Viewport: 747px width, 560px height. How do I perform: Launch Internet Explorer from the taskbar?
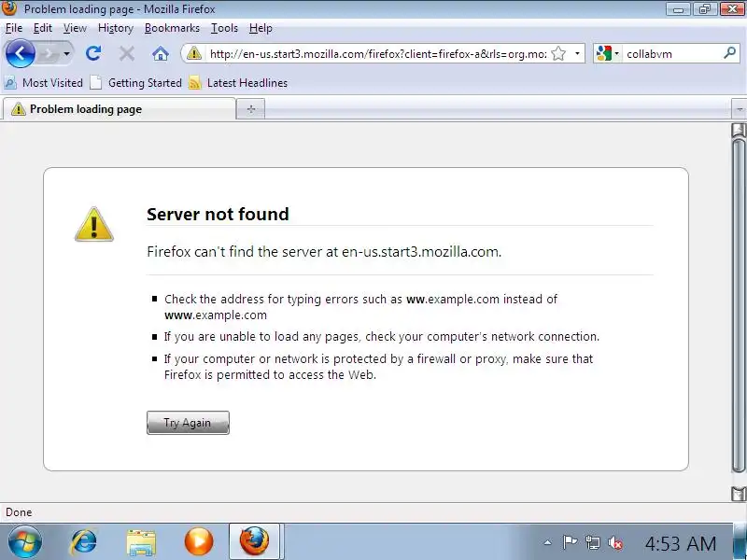(x=84, y=542)
